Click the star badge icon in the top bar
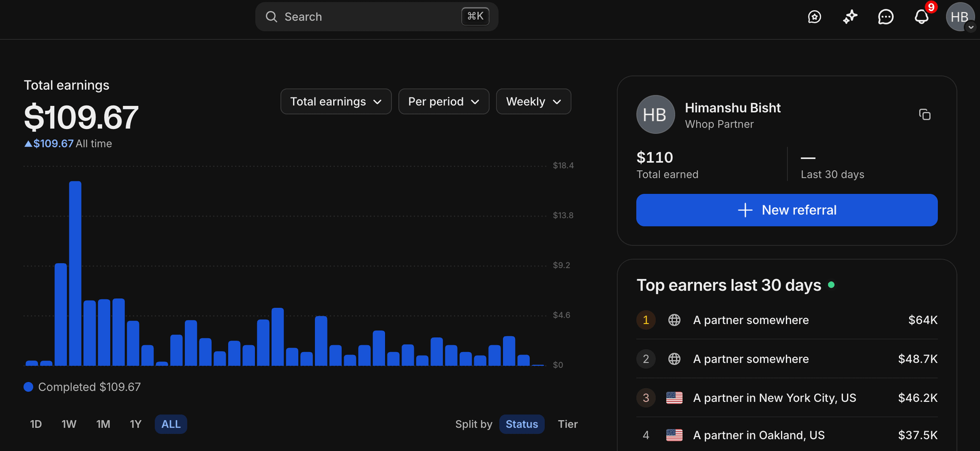Viewport: 980px width, 451px height. pos(814,17)
